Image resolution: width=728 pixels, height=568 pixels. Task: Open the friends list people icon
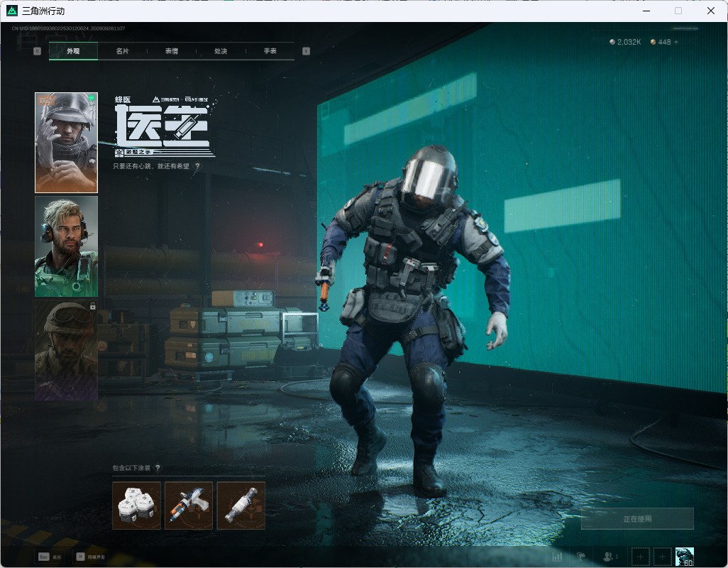(x=610, y=557)
